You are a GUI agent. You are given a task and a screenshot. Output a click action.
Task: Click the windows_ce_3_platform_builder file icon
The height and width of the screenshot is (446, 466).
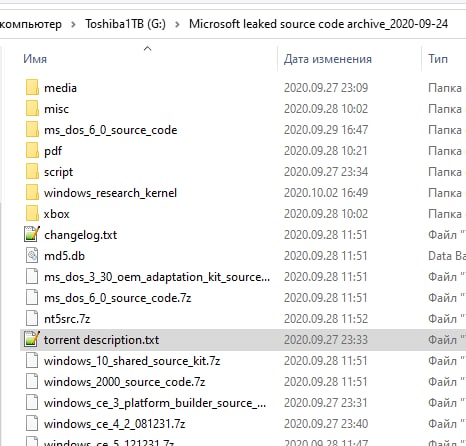coord(32,403)
